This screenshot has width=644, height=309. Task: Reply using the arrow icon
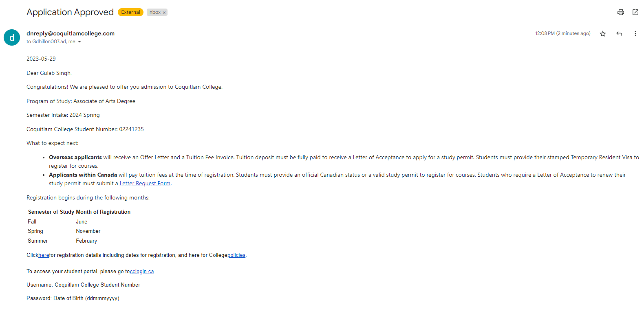pyautogui.click(x=619, y=34)
